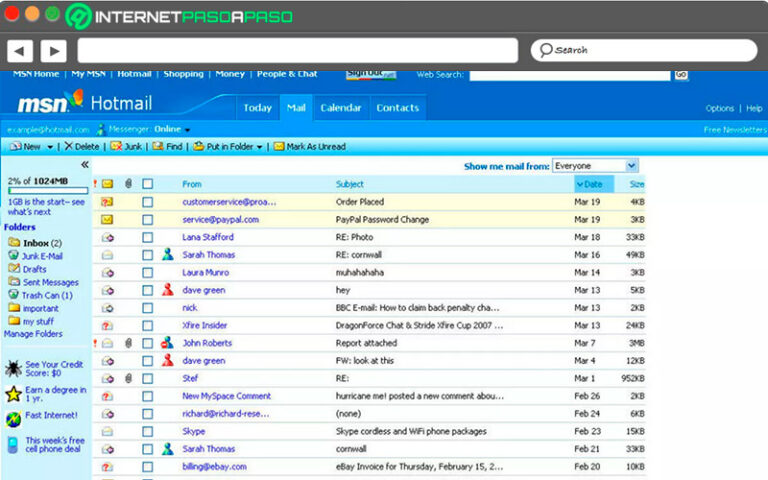Open the Drafts folder

click(x=34, y=269)
